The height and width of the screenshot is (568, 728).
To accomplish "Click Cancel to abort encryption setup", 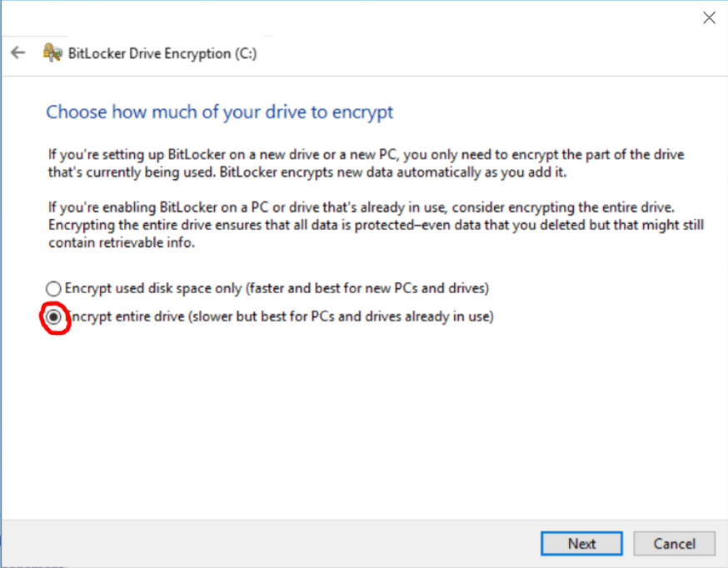I will 674,543.
